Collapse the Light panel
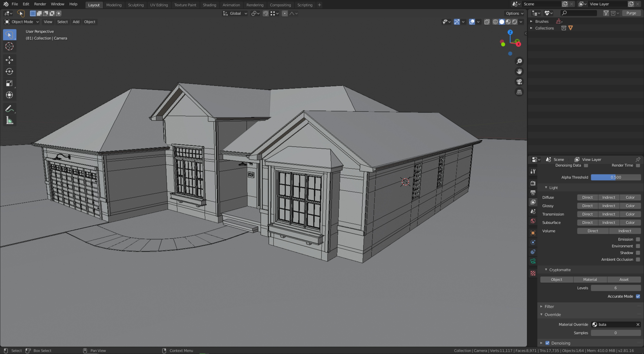The height and width of the screenshot is (354, 644). tap(546, 188)
